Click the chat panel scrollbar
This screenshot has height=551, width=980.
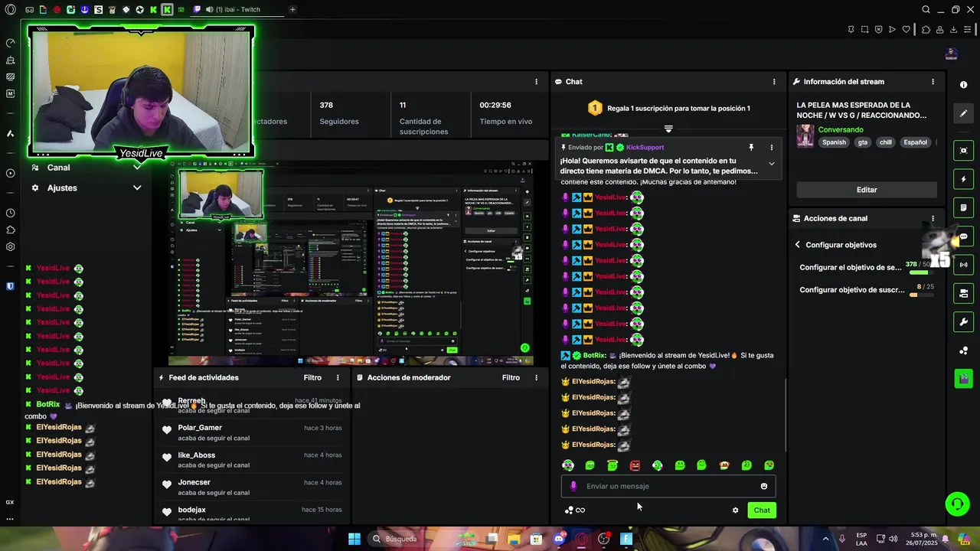(786, 415)
